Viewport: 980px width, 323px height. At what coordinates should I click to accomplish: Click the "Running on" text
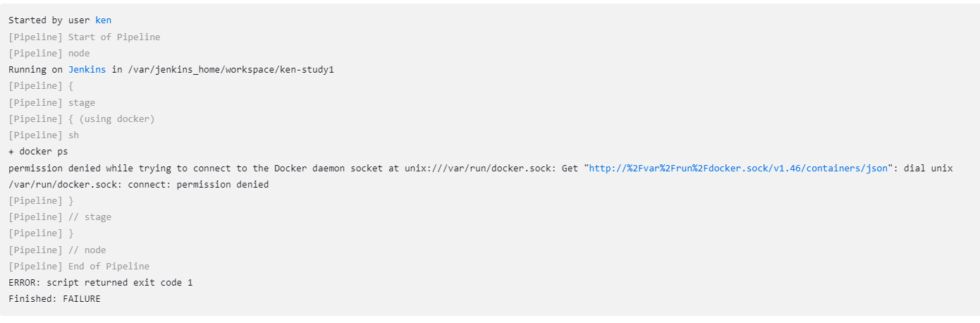(x=35, y=70)
